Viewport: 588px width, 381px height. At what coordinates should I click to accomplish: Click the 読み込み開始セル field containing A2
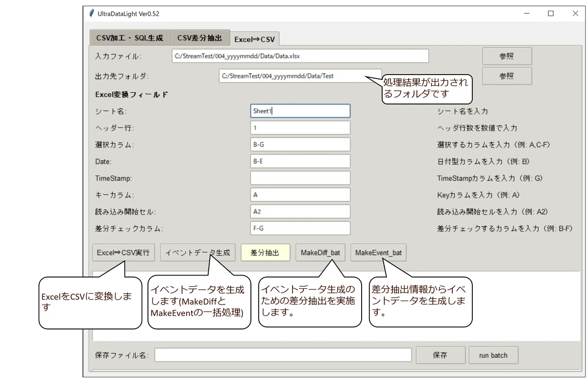[300, 211]
